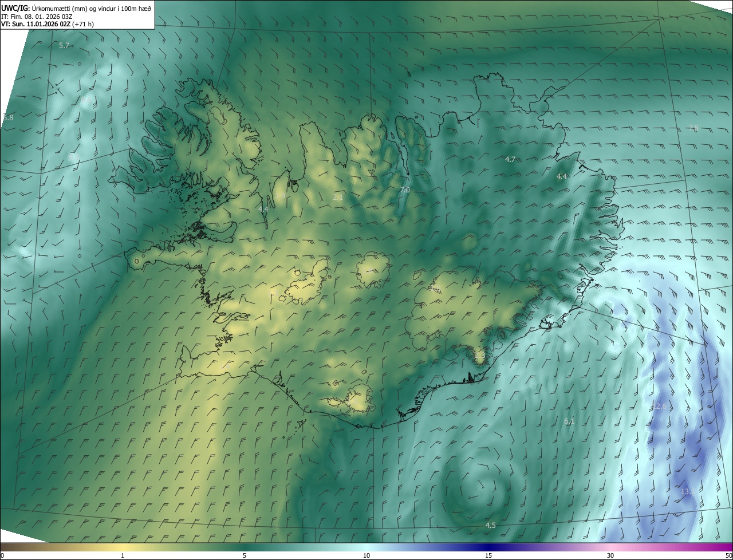Click the 2.1 value label

point(338,198)
